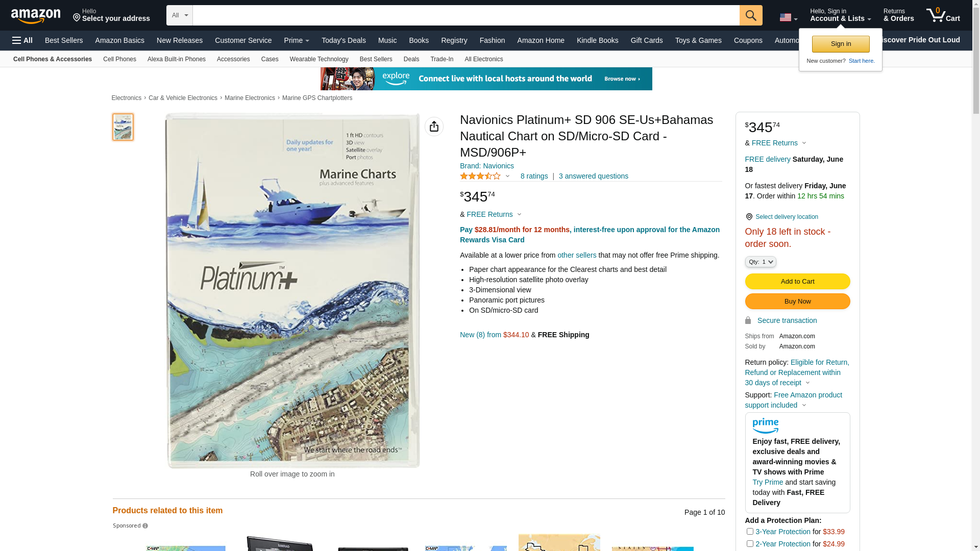Open the All hamburger menu
Viewport: 980px width, 551px height.
pyautogui.click(x=22, y=40)
